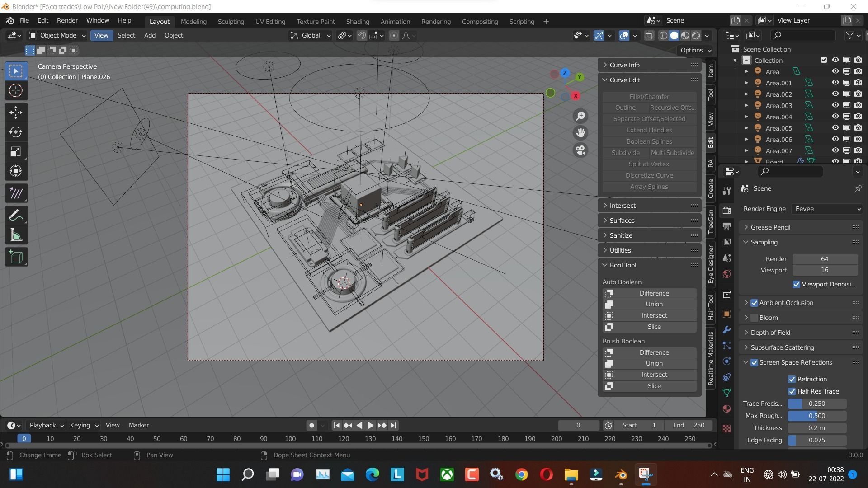Open World properties globe icon
The width and height of the screenshot is (868, 488).
[x=726, y=274]
